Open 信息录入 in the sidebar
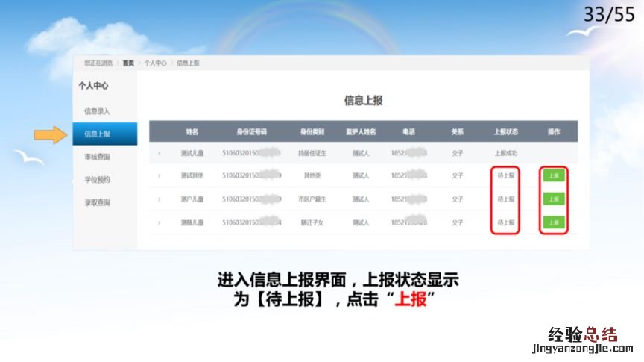This screenshot has height=362, width=644. click(98, 111)
